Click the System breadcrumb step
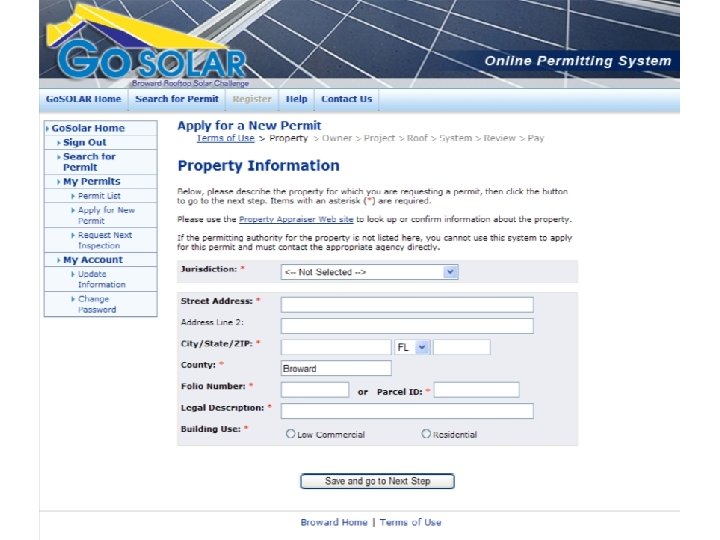 click(456, 138)
